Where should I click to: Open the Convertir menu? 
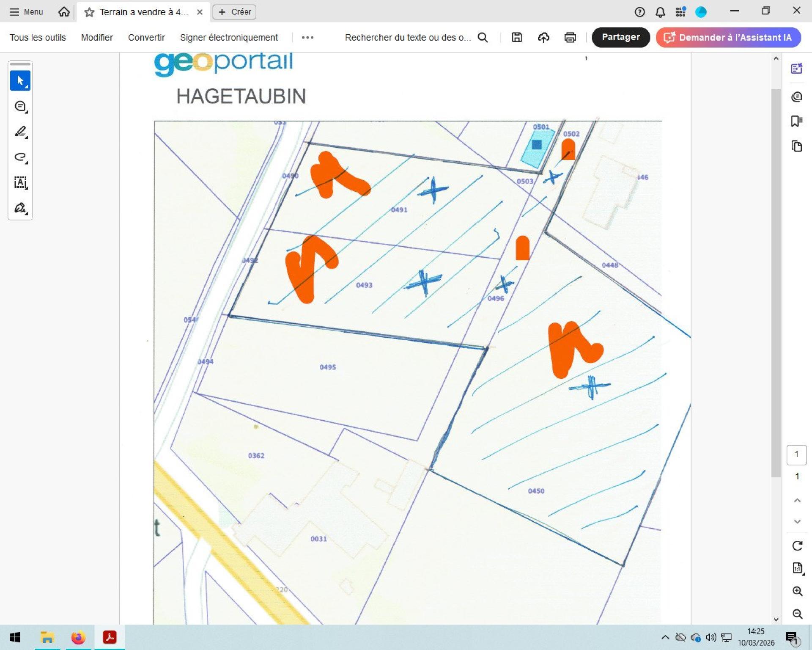pos(146,37)
